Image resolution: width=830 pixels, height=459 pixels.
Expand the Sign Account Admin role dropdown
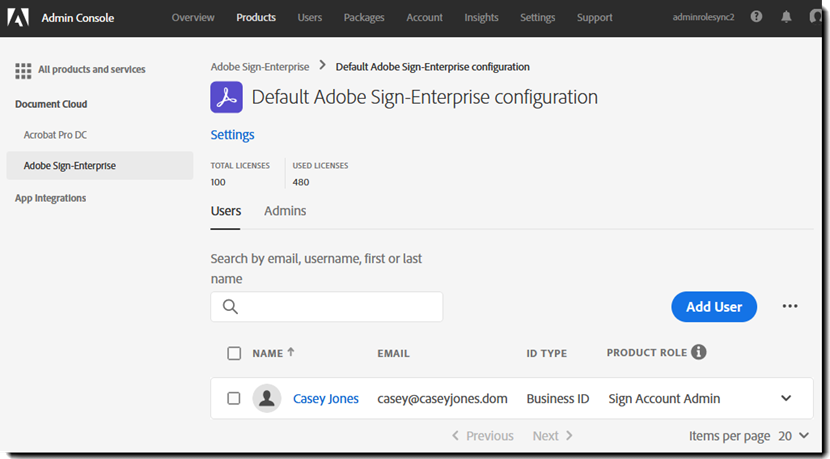point(786,398)
